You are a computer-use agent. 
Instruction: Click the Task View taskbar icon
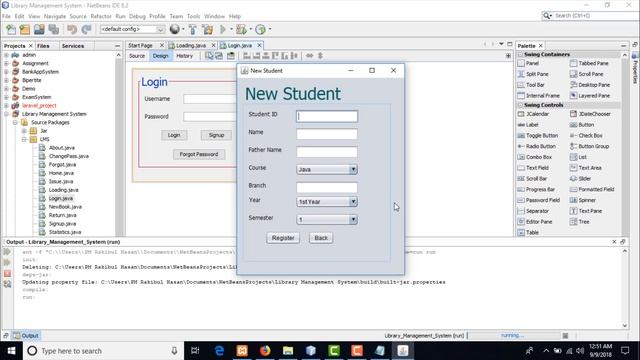[195, 351]
